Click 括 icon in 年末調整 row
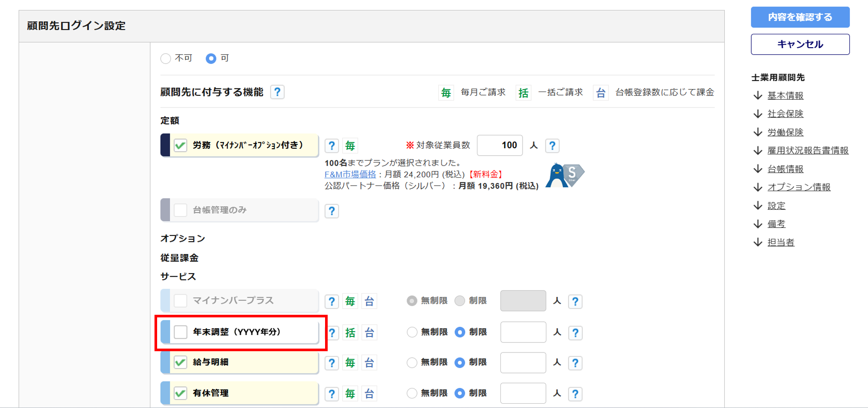The width and height of the screenshot is (868, 408). (350, 333)
